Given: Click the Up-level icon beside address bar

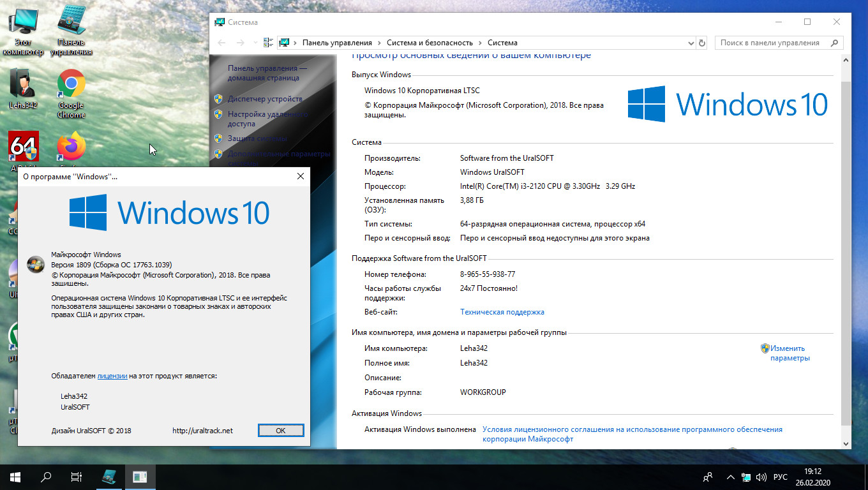Looking at the screenshot, I should 268,43.
